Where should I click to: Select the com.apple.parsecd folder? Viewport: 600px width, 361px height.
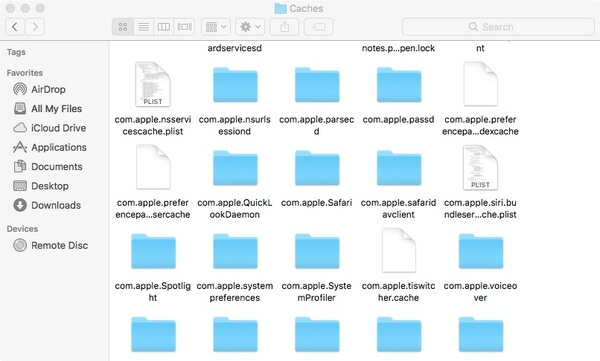coord(316,99)
